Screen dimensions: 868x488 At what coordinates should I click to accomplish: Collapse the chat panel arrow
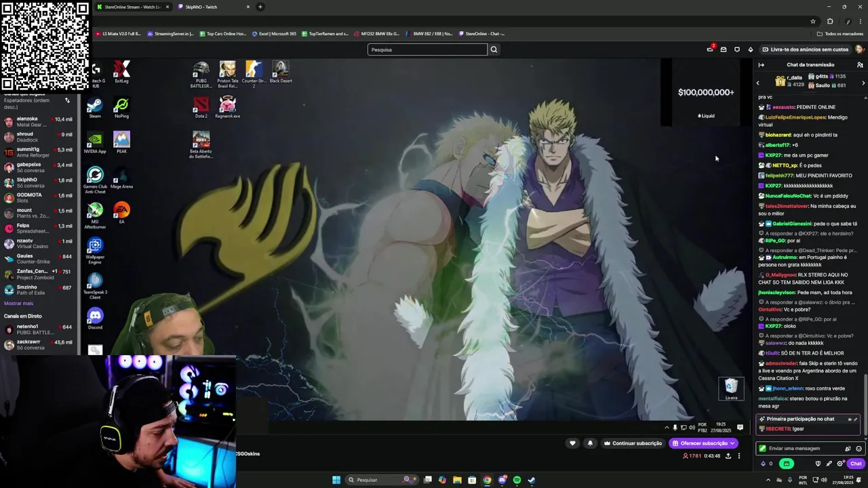(761, 65)
